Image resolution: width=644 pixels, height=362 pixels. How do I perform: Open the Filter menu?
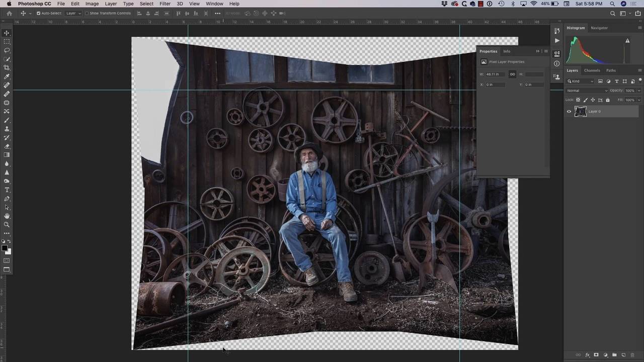(x=165, y=4)
